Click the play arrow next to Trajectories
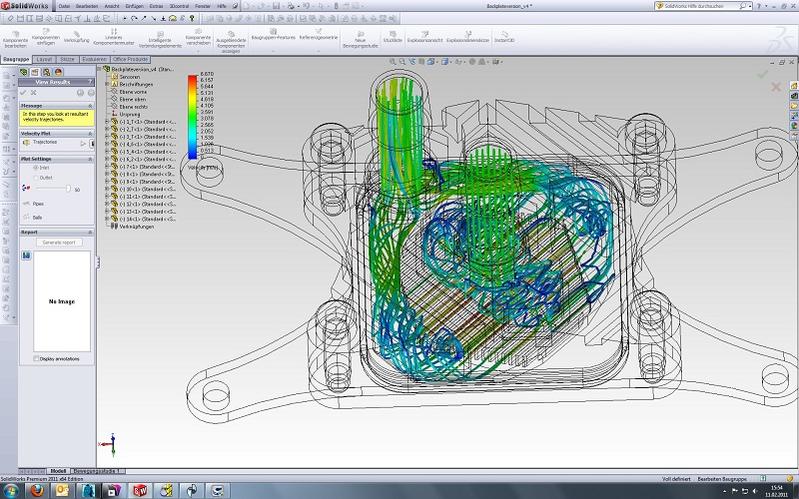Screen dimensions: 799x499 coord(83,144)
